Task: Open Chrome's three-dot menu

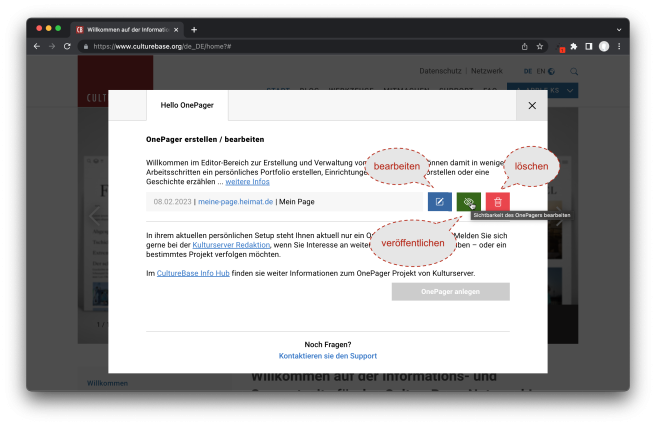Action: [x=619, y=46]
